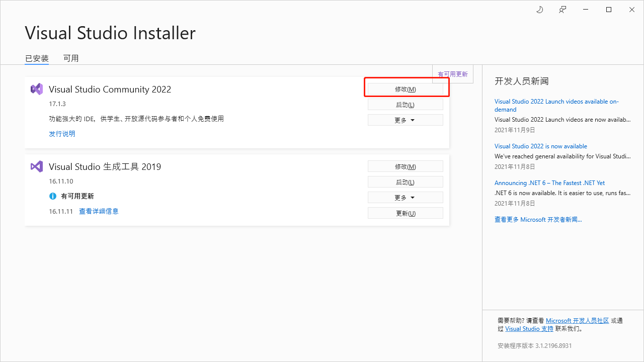Image resolution: width=644 pixels, height=362 pixels.
Task: Click the Visual Studio Community 2022 logo icon
Action: [36, 88]
